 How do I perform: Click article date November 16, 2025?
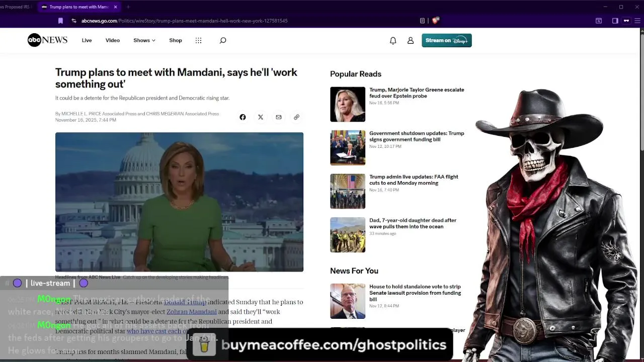86,120
